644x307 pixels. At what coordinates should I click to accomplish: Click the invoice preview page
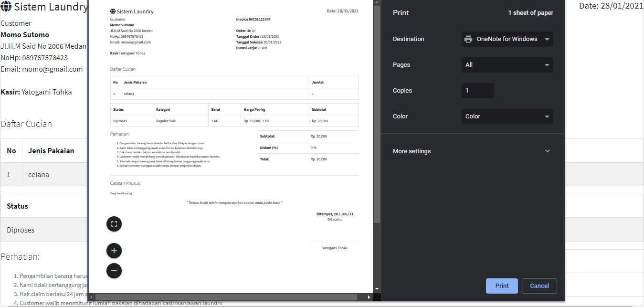point(234,143)
